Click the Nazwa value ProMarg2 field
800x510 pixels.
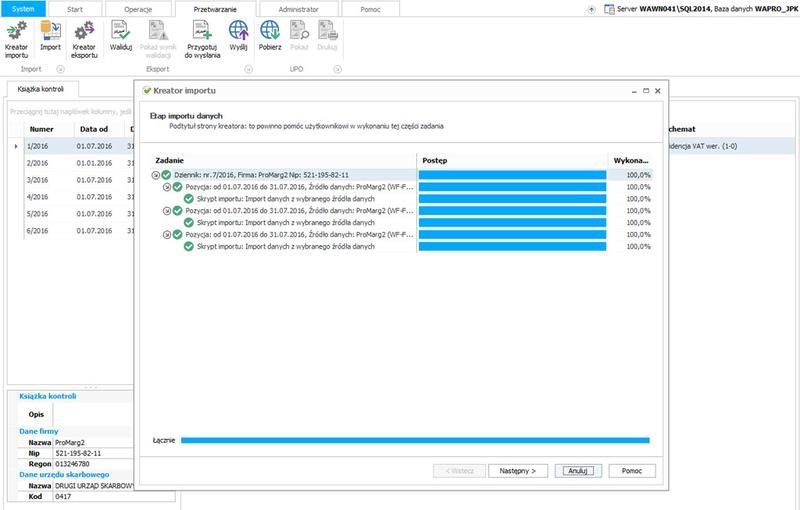[93, 443]
